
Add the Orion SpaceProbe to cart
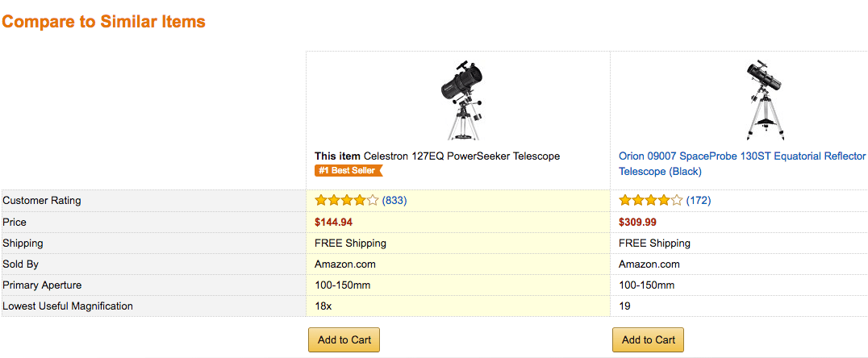tap(649, 339)
